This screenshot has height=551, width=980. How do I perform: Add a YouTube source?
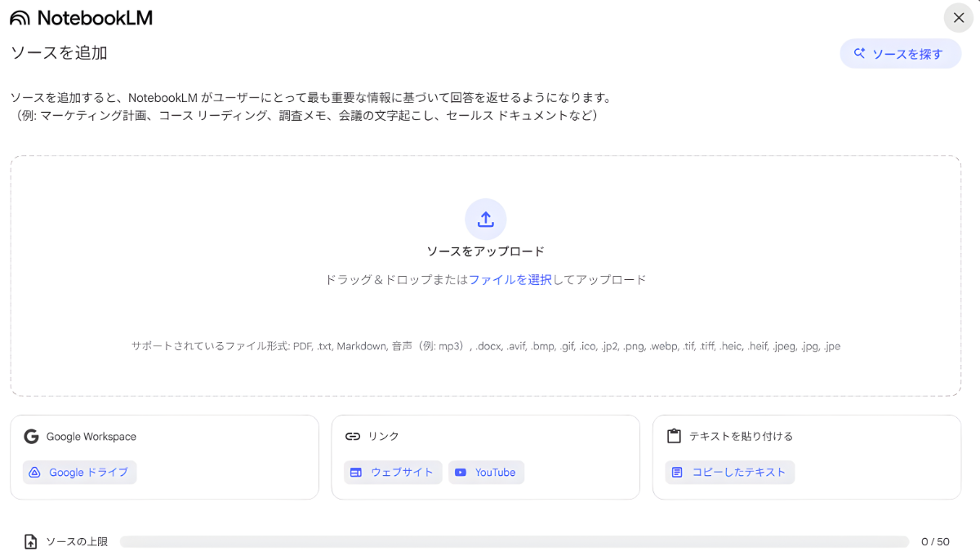(486, 472)
